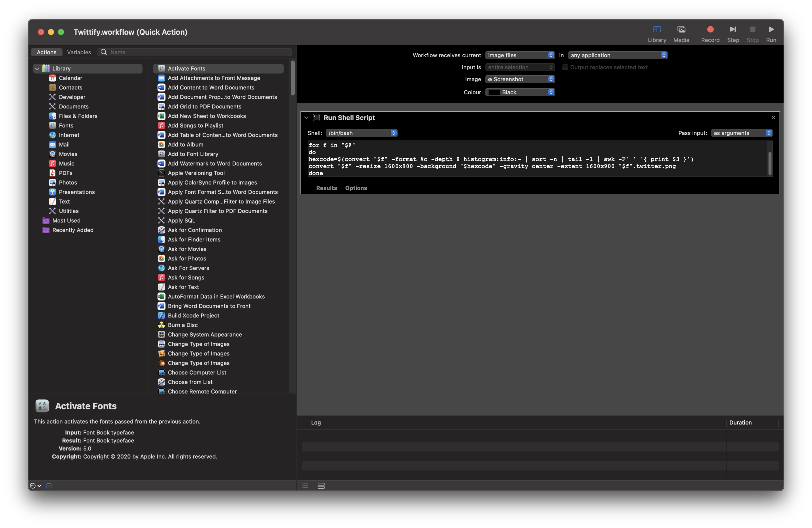Select the Burn a Disc action
This screenshot has width=812, height=528.
point(182,325)
